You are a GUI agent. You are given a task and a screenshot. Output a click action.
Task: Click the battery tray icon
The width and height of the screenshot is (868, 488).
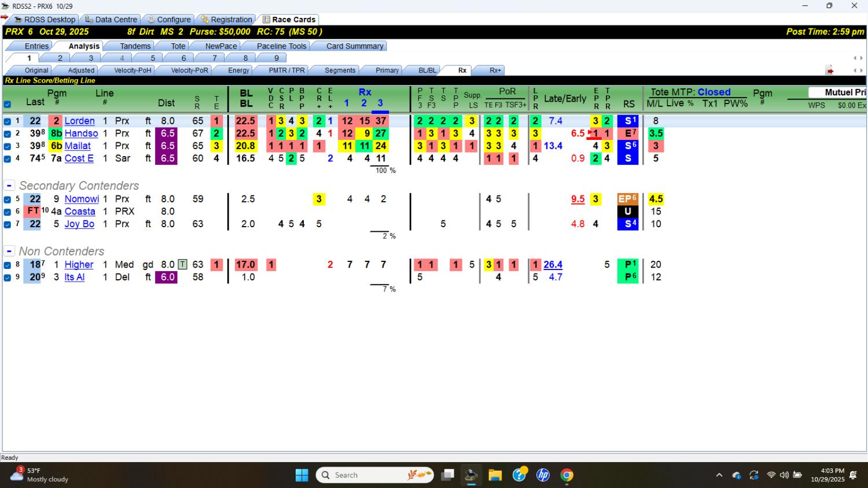point(797,475)
